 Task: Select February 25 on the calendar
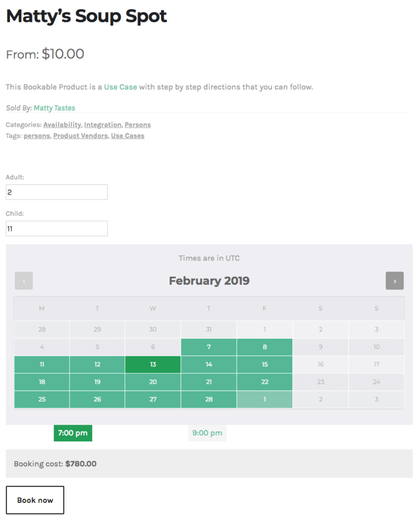coord(42,399)
